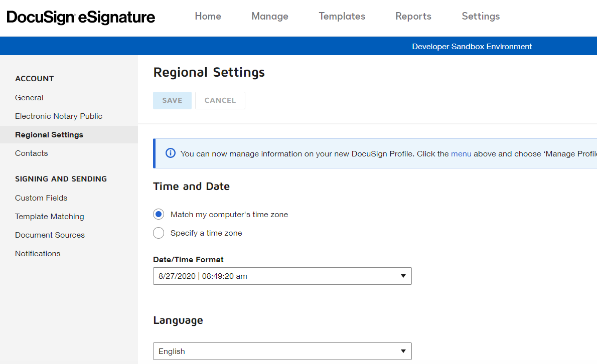Open the Date/Time Format dropdown
The image size is (597, 364).
coord(282,276)
